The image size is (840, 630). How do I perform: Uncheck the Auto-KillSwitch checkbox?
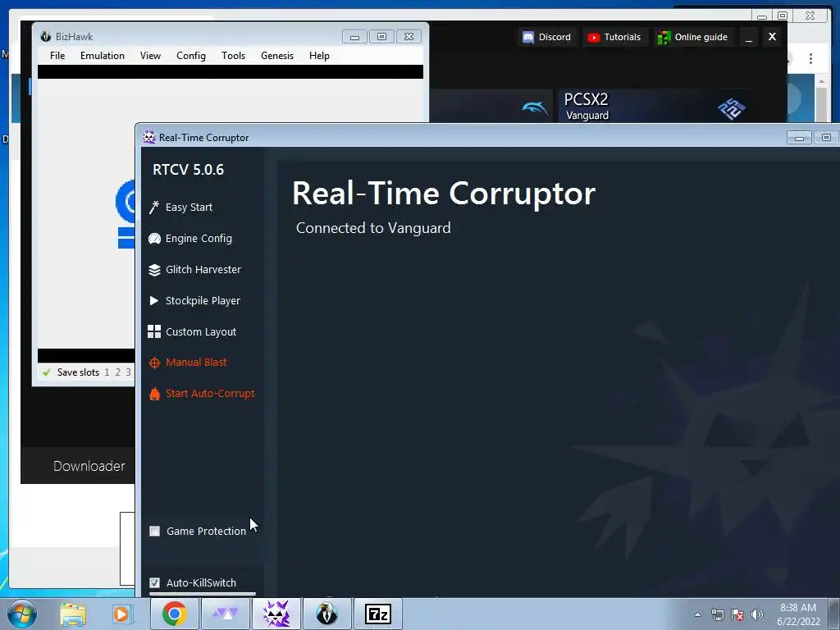point(155,583)
